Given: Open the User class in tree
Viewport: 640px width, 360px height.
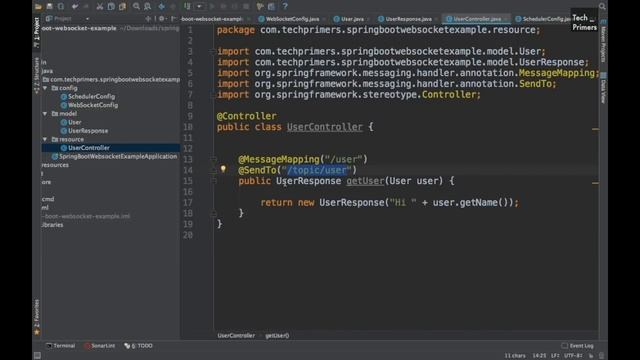Looking at the screenshot, I should click(x=71, y=122).
